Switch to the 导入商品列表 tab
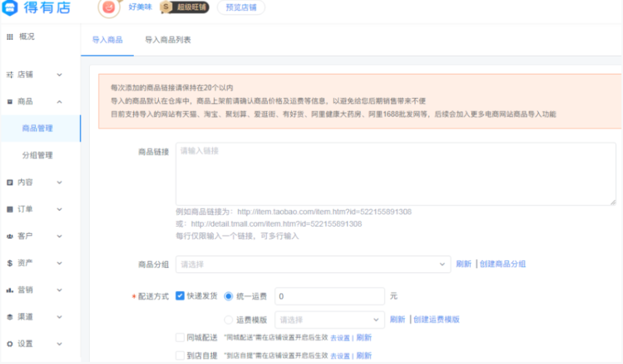Image resolution: width=623 pixels, height=364 pixels. (x=168, y=40)
